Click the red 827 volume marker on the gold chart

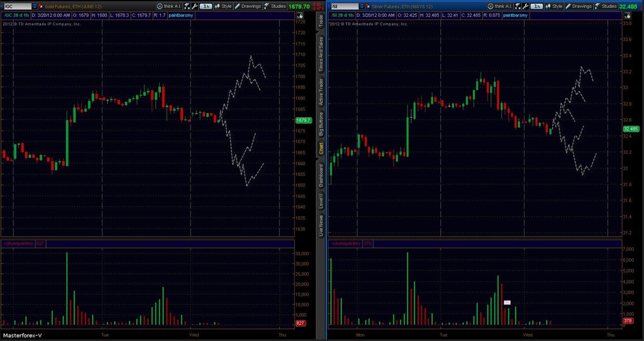300,323
